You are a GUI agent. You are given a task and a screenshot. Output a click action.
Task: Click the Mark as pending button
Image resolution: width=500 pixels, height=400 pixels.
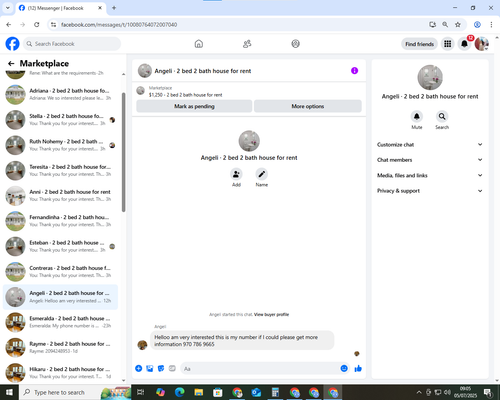(x=194, y=106)
